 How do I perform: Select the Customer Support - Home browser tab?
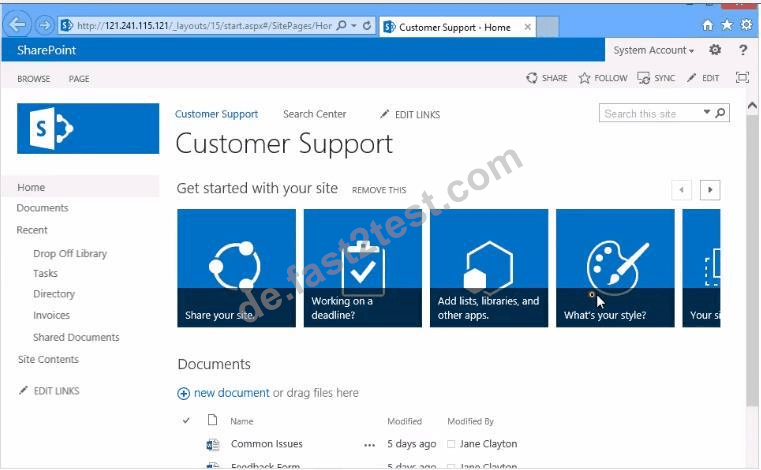click(x=455, y=27)
